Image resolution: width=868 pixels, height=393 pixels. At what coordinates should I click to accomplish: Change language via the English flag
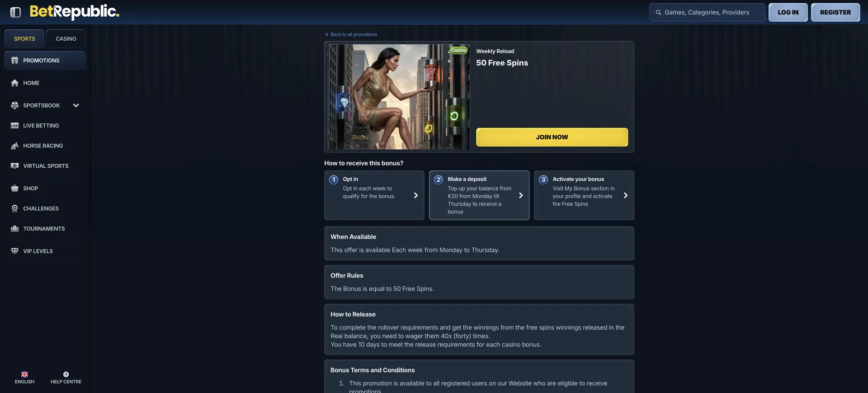pos(24,374)
